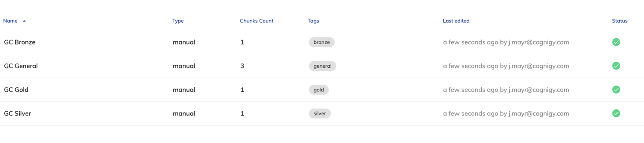Click the green status checkmark for GC Bronze
644x143 pixels.
point(616,42)
